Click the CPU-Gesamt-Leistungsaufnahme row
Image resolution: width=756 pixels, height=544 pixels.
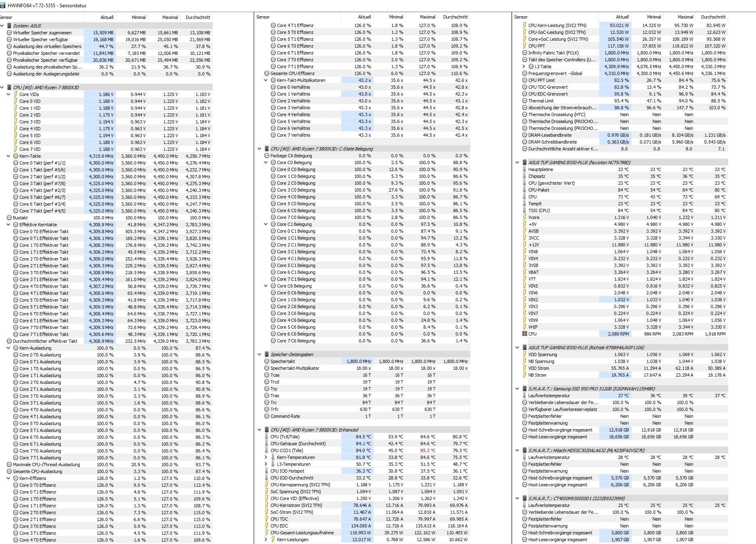coord(364,533)
